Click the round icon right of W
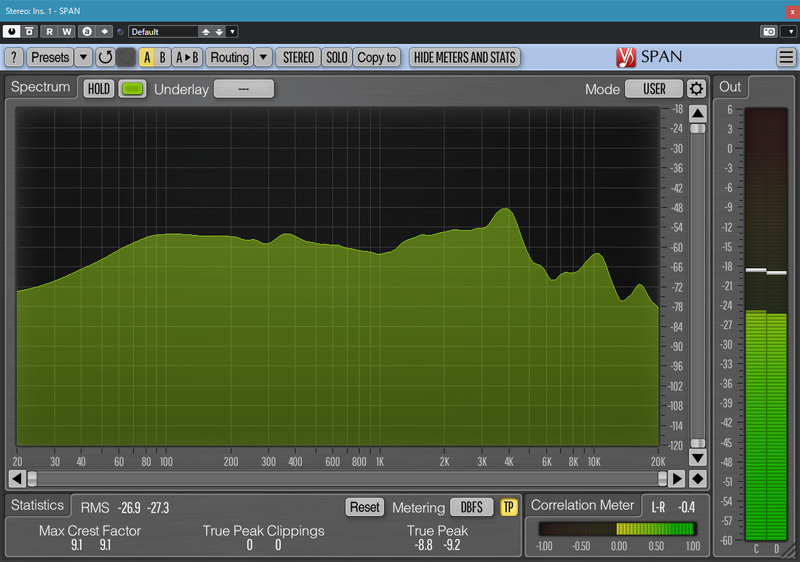 coord(87,32)
